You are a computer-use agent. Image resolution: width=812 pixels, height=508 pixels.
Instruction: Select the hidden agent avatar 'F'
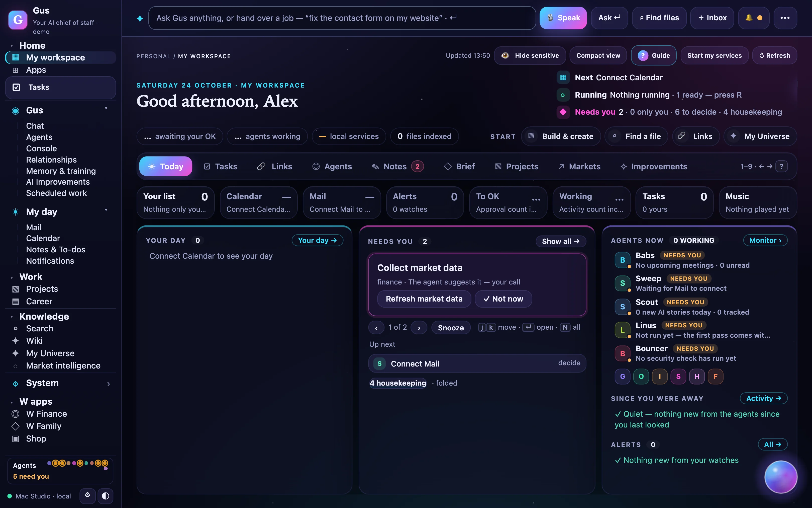click(715, 376)
